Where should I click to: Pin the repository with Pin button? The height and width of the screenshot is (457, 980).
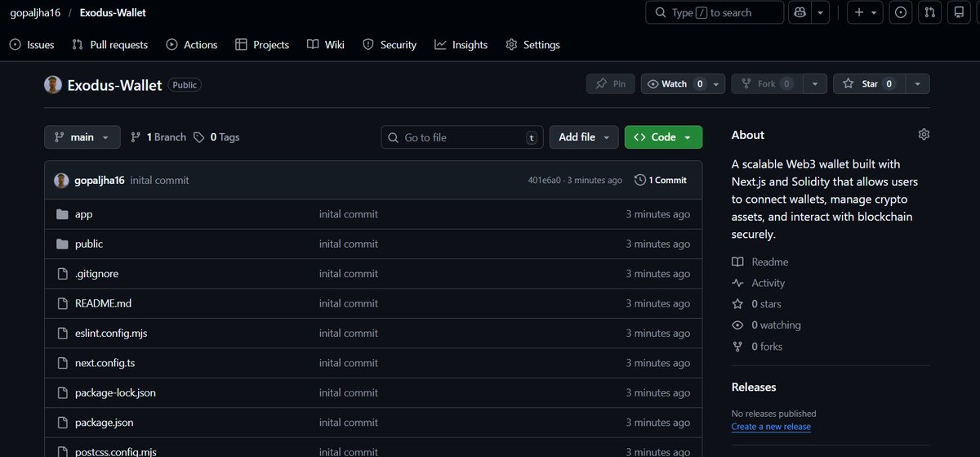point(610,83)
